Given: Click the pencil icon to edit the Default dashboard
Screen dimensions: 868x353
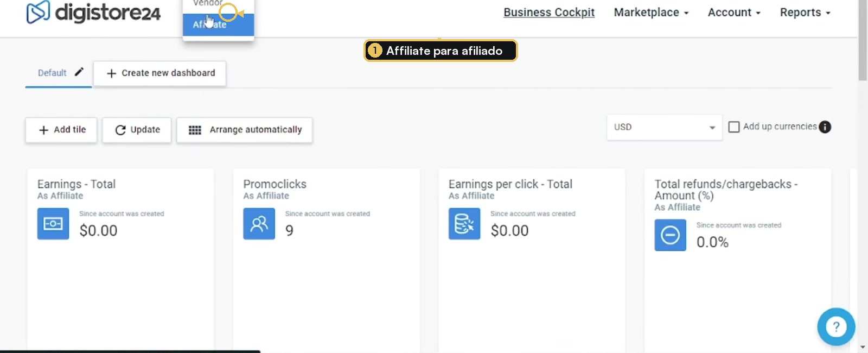Looking at the screenshot, I should tap(79, 72).
